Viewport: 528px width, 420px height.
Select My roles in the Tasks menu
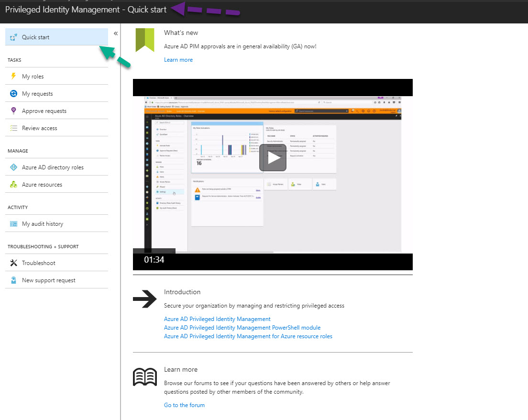coord(33,77)
